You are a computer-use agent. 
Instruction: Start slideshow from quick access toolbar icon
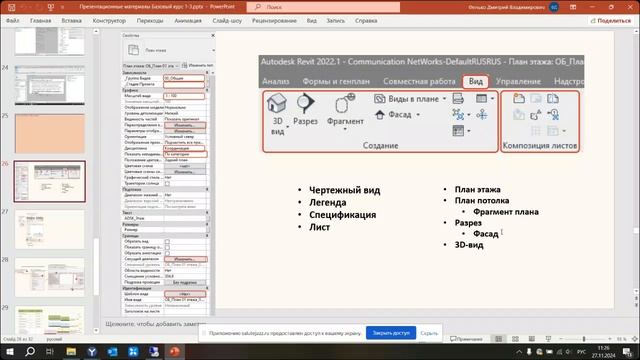pos(51,7)
